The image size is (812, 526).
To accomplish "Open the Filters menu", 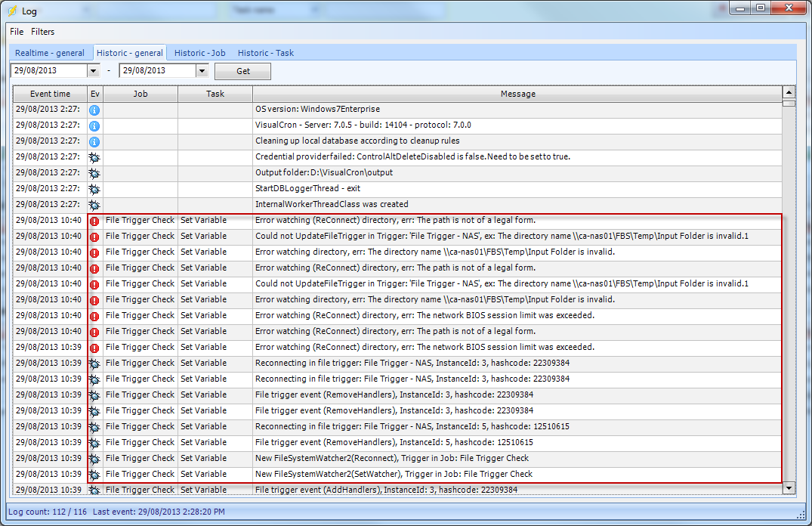I will tap(42, 32).
